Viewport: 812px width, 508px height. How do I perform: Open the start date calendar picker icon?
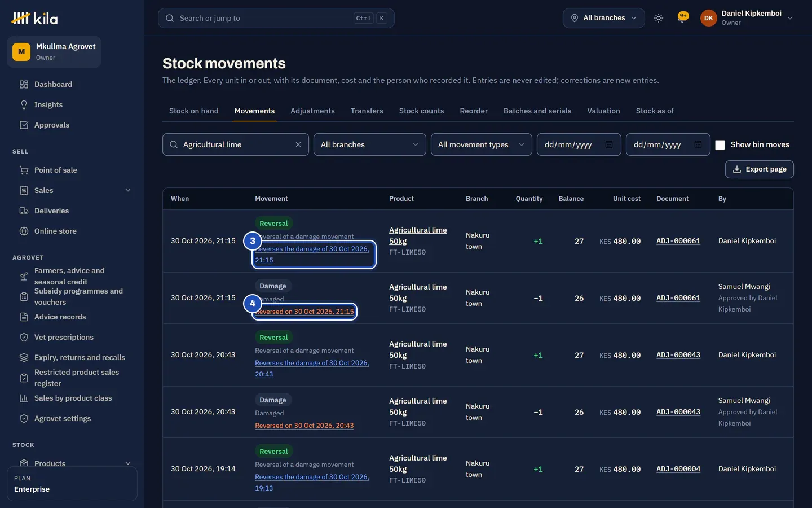609,144
